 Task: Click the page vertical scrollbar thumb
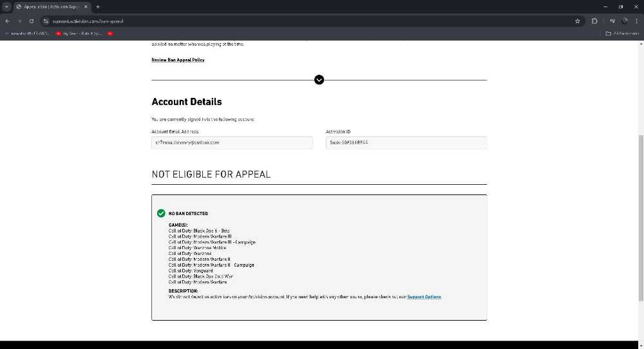coord(641,218)
